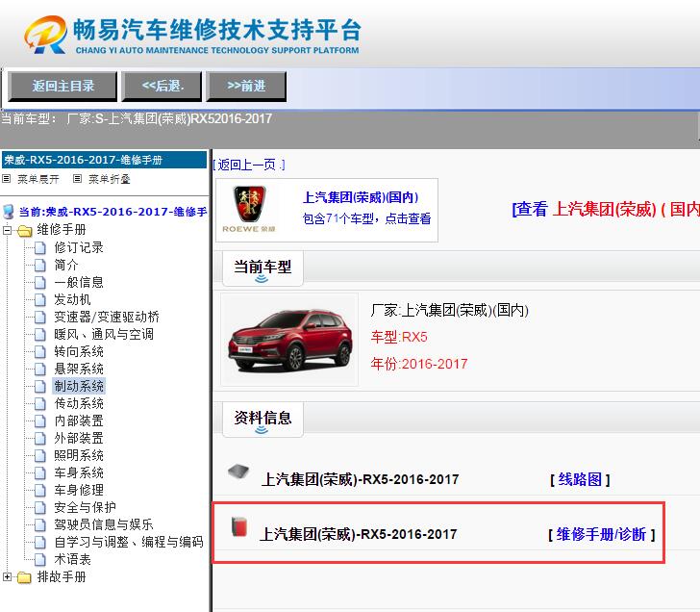The height and width of the screenshot is (612, 700).
Task: Click the 返回主目录 button
Action: click(62, 87)
